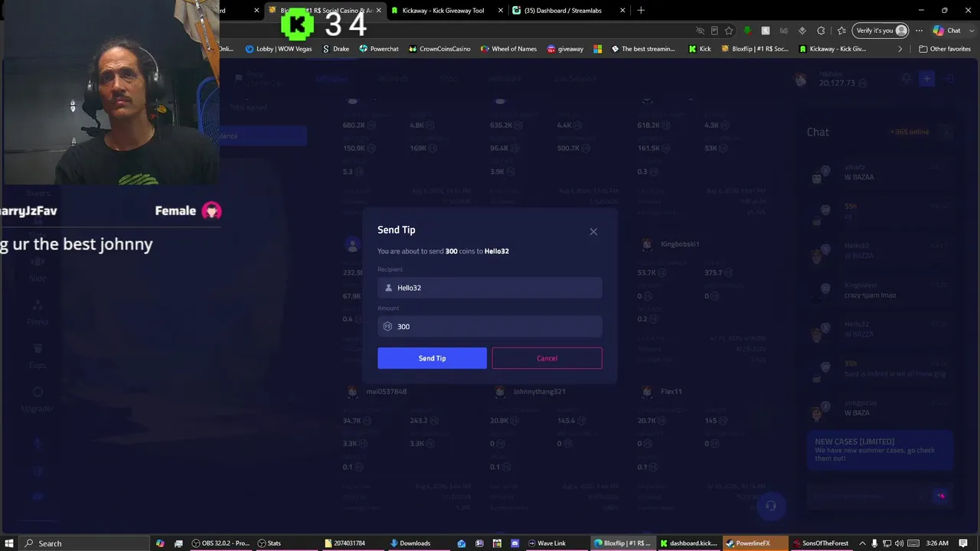Click the notifications bell on Bloxflip page
The width and height of the screenshot is (980, 551).
(906, 79)
